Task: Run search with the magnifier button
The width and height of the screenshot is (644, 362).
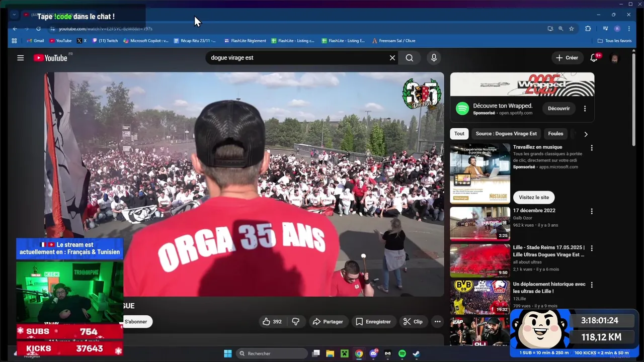Action: [x=410, y=58]
